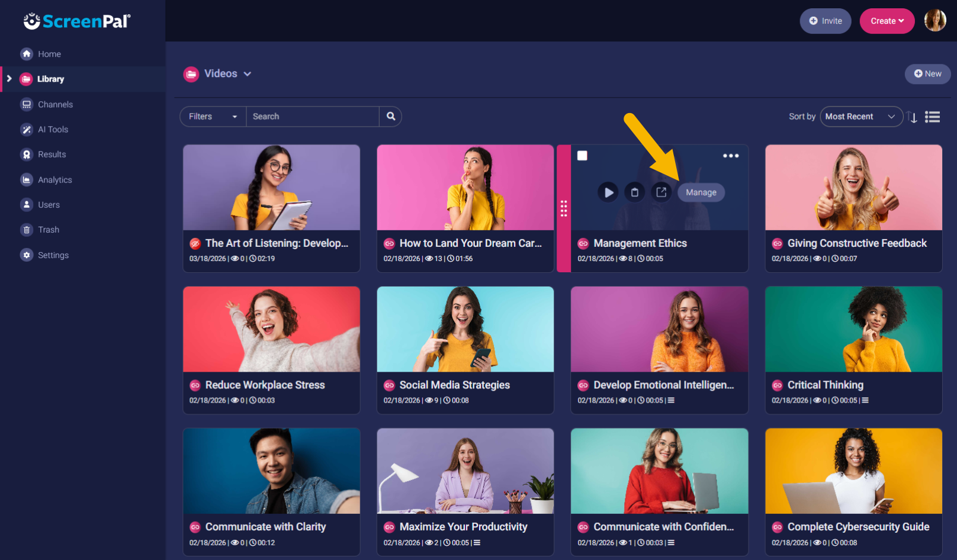Toggle the sort direction arrows
This screenshot has width=957, height=560.
[x=912, y=117]
